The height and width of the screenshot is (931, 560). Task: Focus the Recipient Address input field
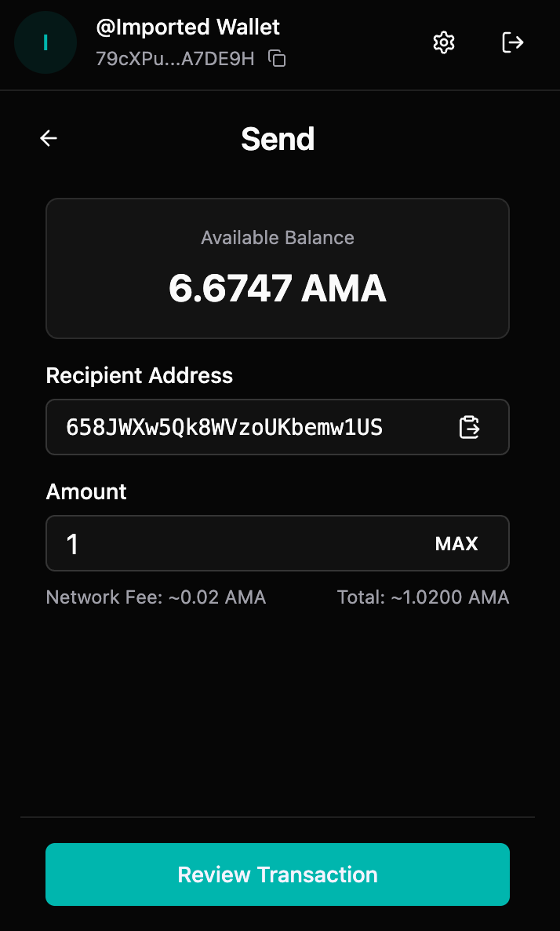pos(251,427)
